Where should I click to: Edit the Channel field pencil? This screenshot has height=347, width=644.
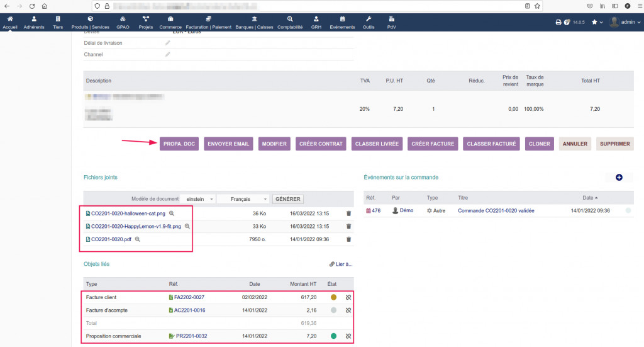[x=167, y=55]
